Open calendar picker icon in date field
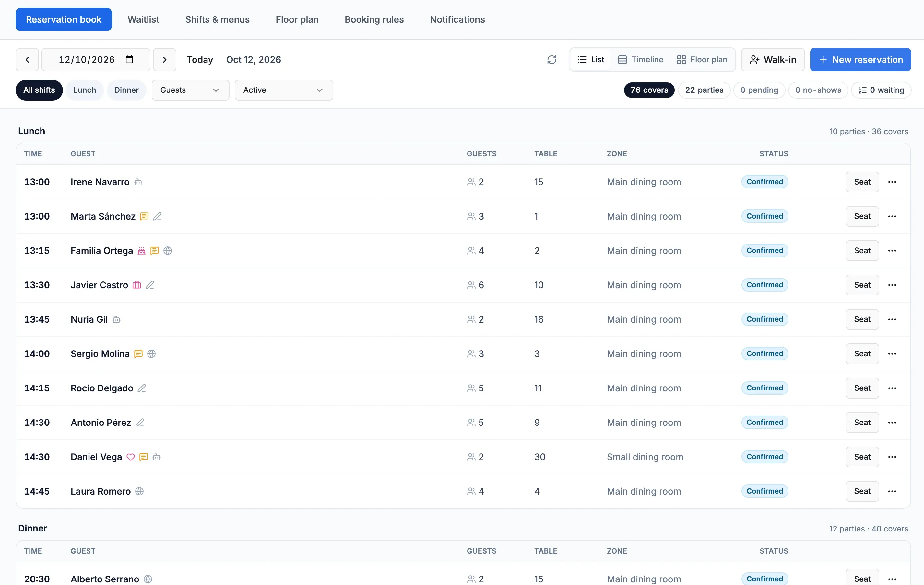 (129, 59)
